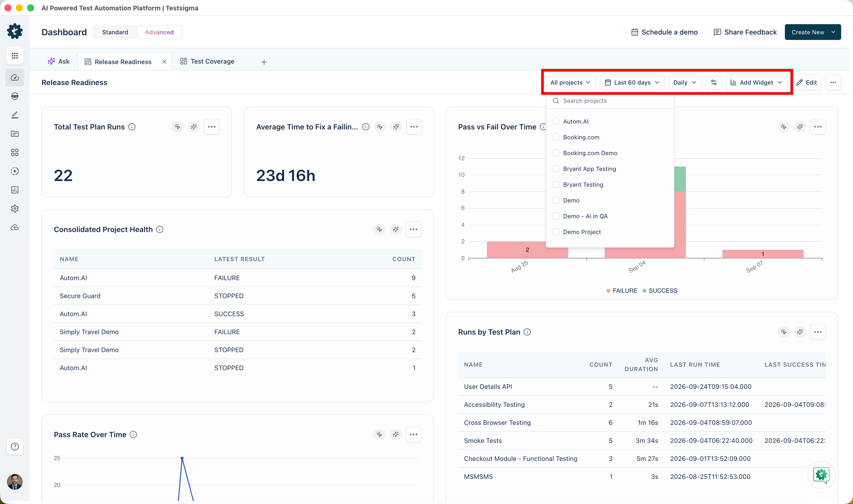This screenshot has height=504, width=853.
Task: Open Pass vs Fail Over Time ellipsis menu
Action: (x=818, y=127)
